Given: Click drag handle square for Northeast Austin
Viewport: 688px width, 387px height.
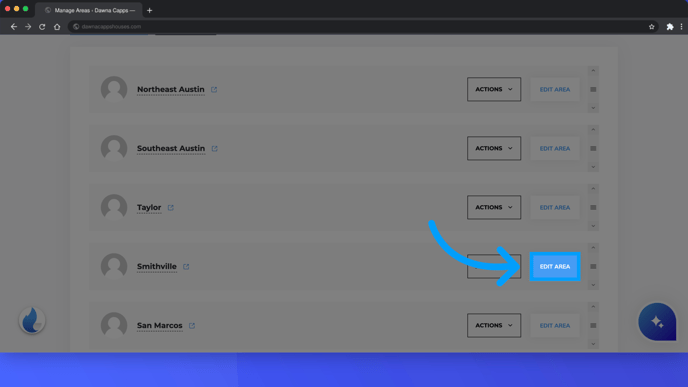Looking at the screenshot, I should click(593, 90).
